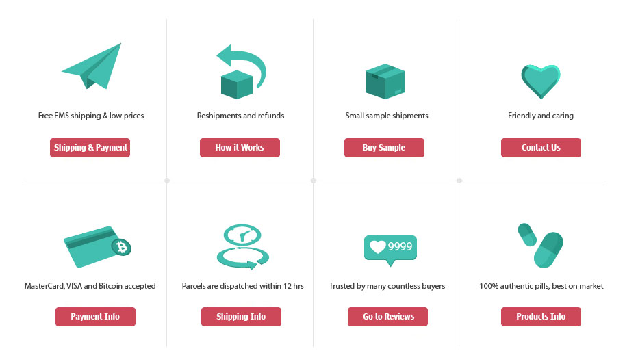Go to Reviews button
Viewport: 625px width, 364px height.
pyautogui.click(x=388, y=317)
